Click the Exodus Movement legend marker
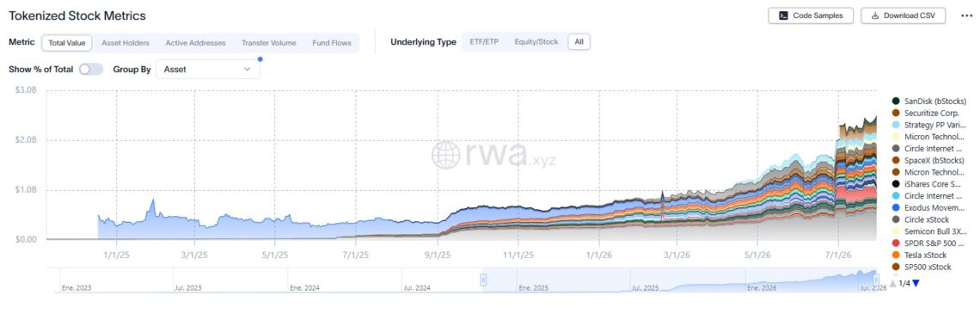The height and width of the screenshot is (314, 980). point(896,207)
